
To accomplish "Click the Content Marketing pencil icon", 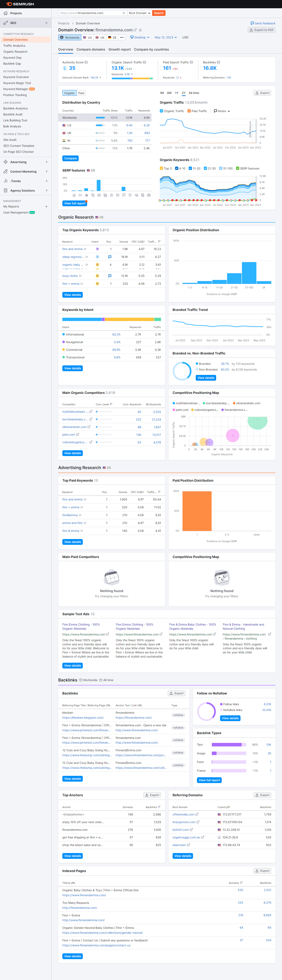I will 6,171.
